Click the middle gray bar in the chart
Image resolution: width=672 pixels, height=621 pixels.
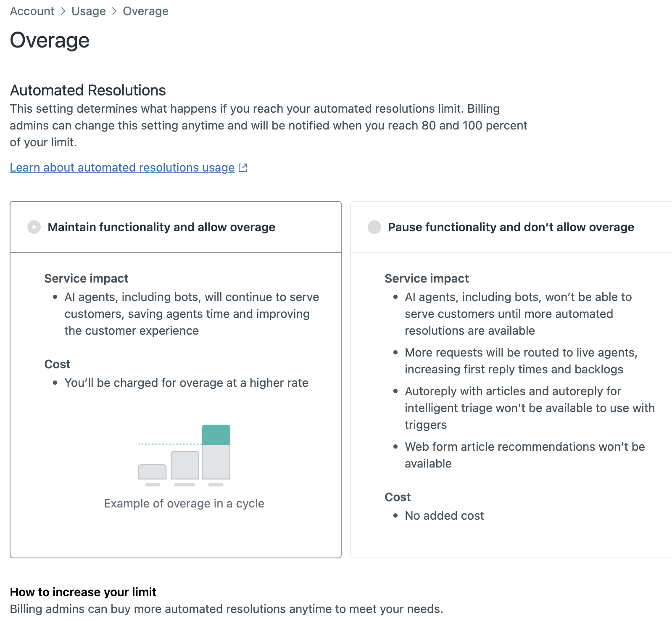(185, 465)
